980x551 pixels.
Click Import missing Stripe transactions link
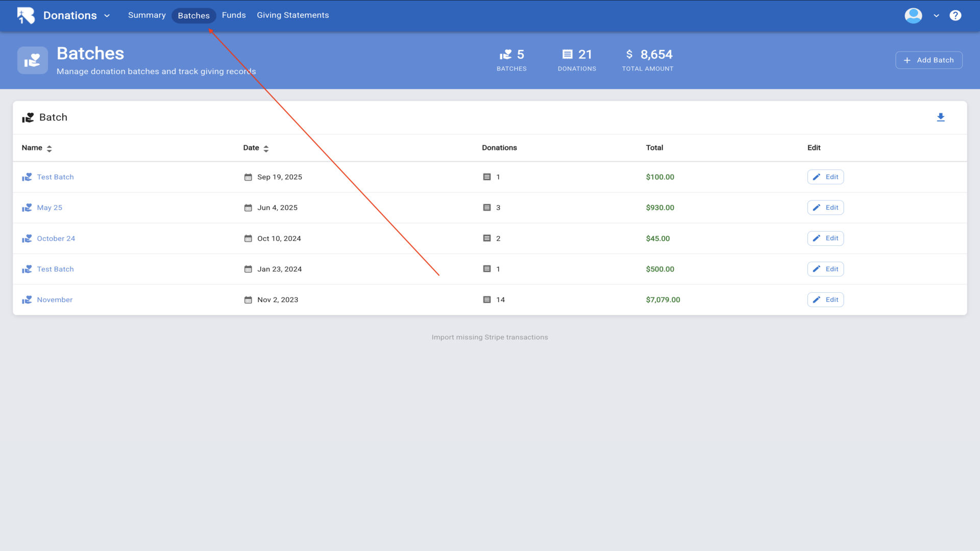(x=489, y=337)
